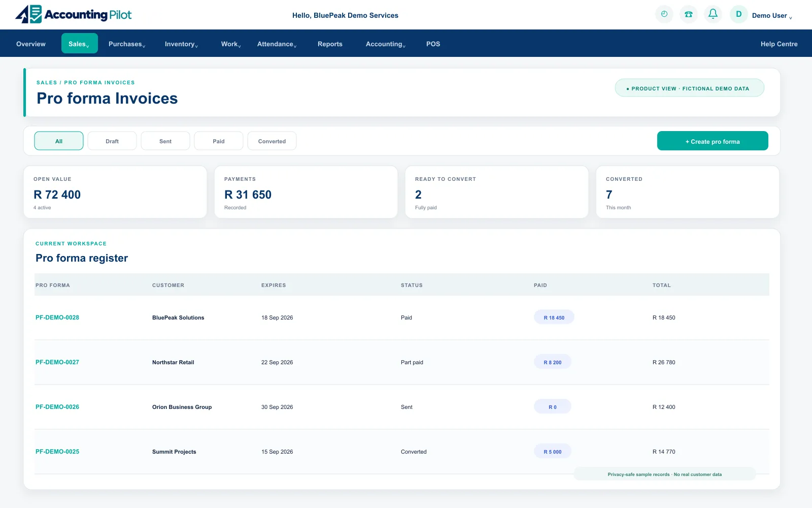Go to the Overview page
This screenshot has height=508, width=812.
click(x=31, y=44)
